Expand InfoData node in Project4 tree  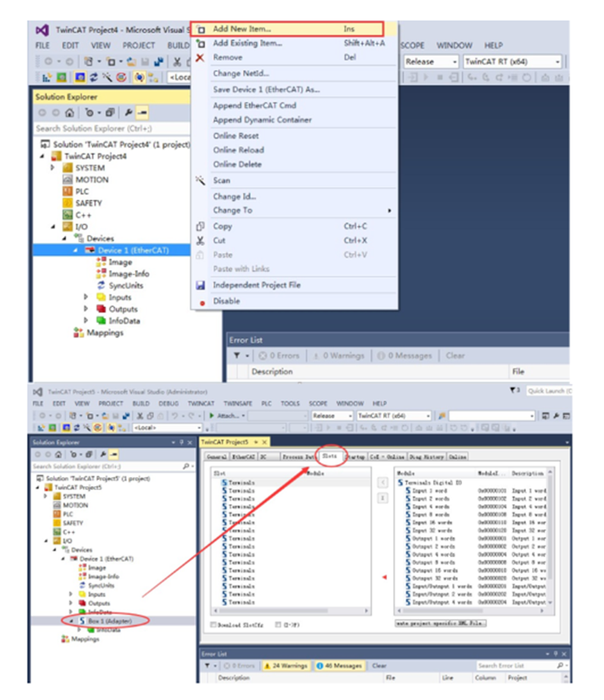click(86, 320)
